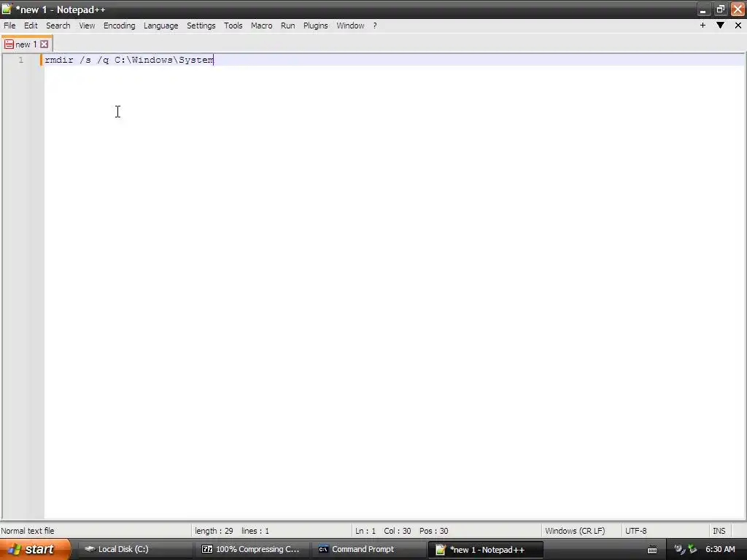Screen dimensions: 747x560
Task: Open the Plugins menu
Action: tap(315, 26)
